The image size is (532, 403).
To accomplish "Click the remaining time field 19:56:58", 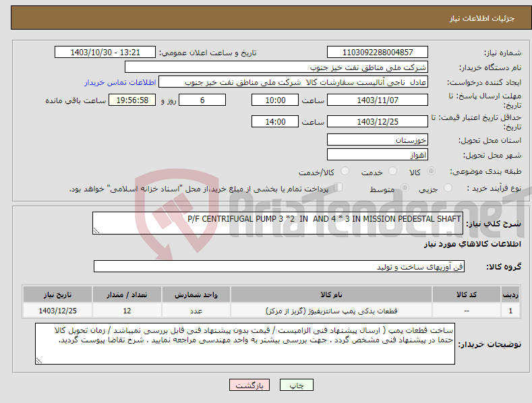I will click(x=132, y=100).
